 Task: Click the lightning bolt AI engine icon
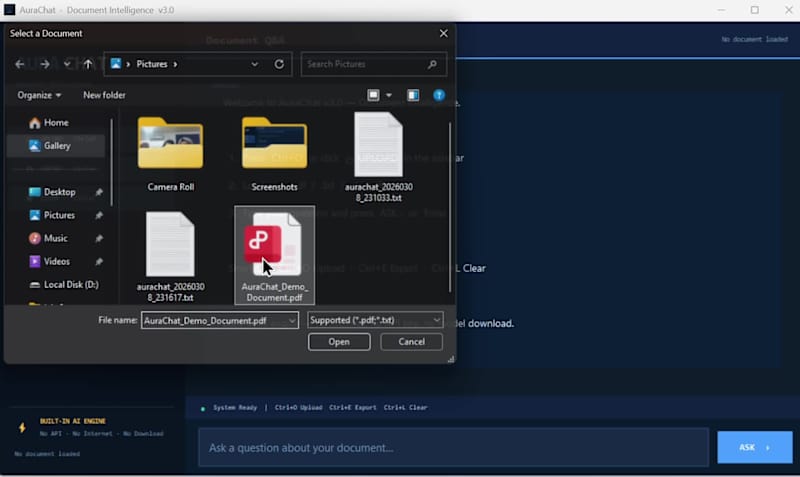point(22,428)
